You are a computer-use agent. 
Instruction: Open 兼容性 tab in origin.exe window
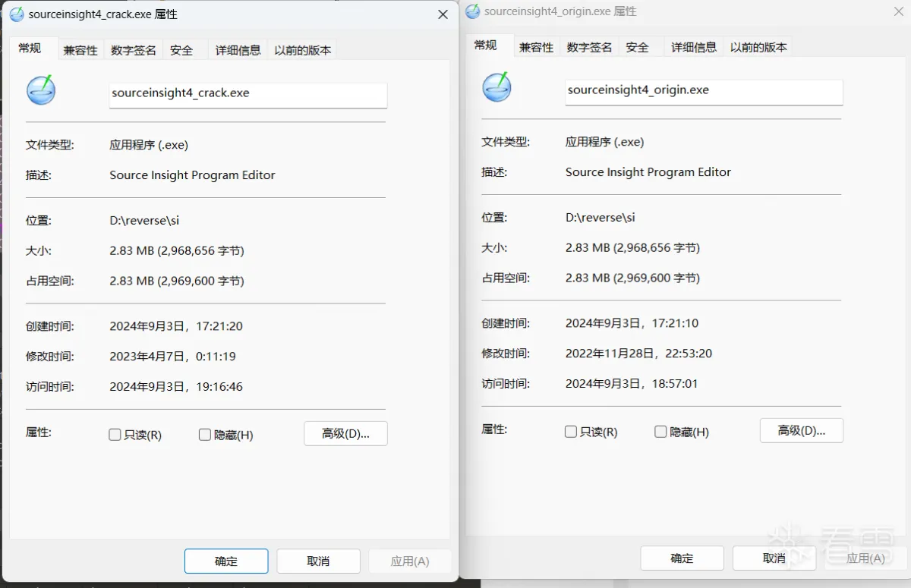pyautogui.click(x=537, y=47)
